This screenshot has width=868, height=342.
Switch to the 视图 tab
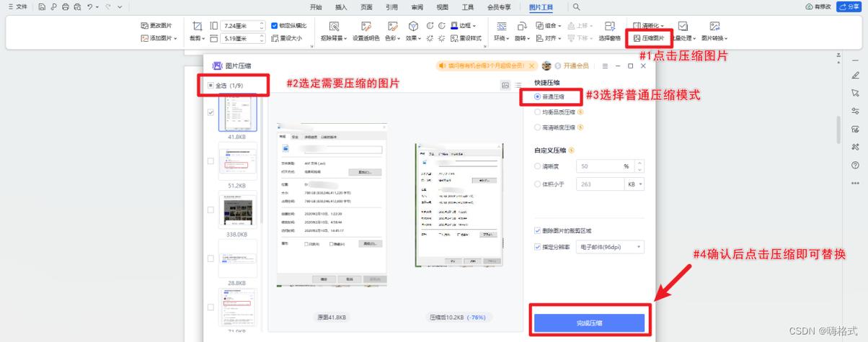442,7
